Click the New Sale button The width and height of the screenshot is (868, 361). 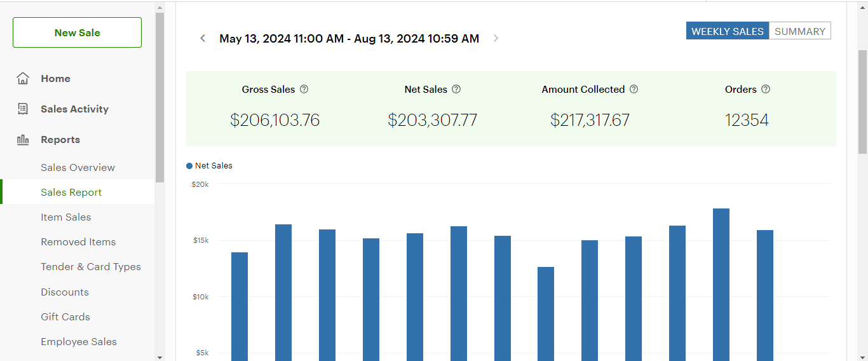click(77, 32)
